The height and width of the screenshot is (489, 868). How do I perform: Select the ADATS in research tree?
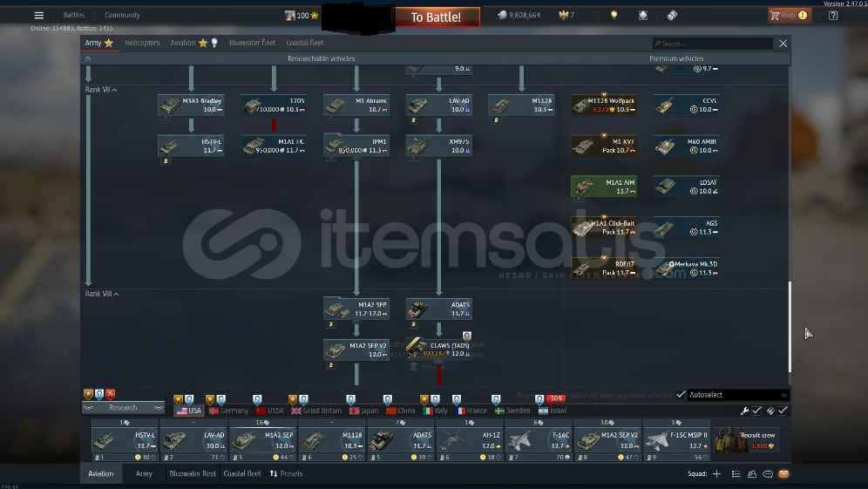tap(438, 309)
